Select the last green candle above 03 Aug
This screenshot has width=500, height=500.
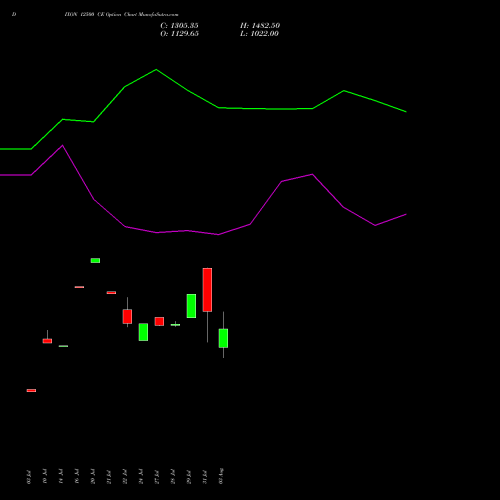pos(223,338)
